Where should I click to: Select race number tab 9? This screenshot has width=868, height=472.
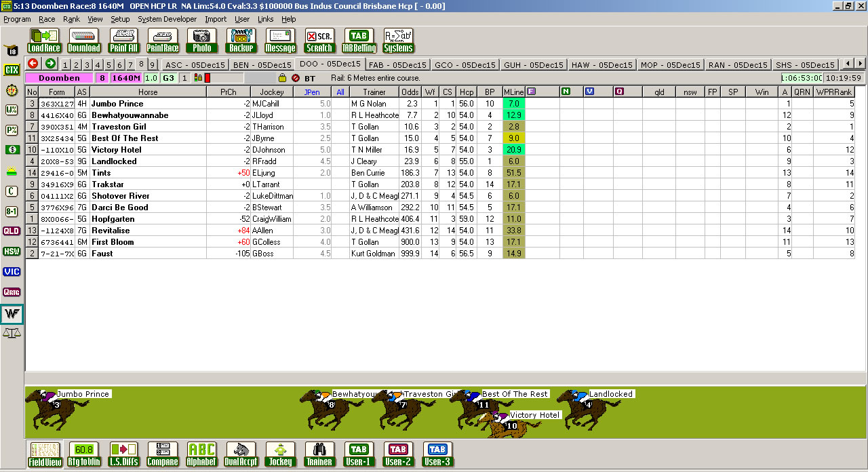(152, 65)
